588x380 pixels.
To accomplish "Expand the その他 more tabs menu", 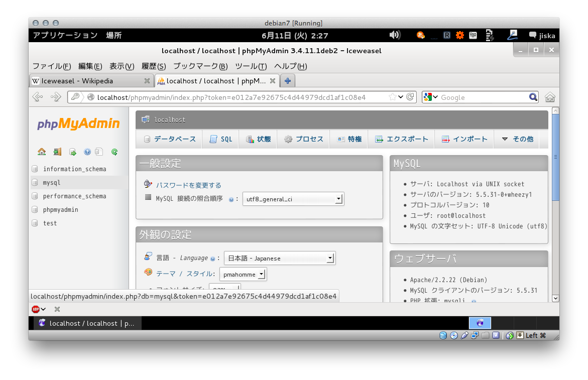I will click(518, 139).
